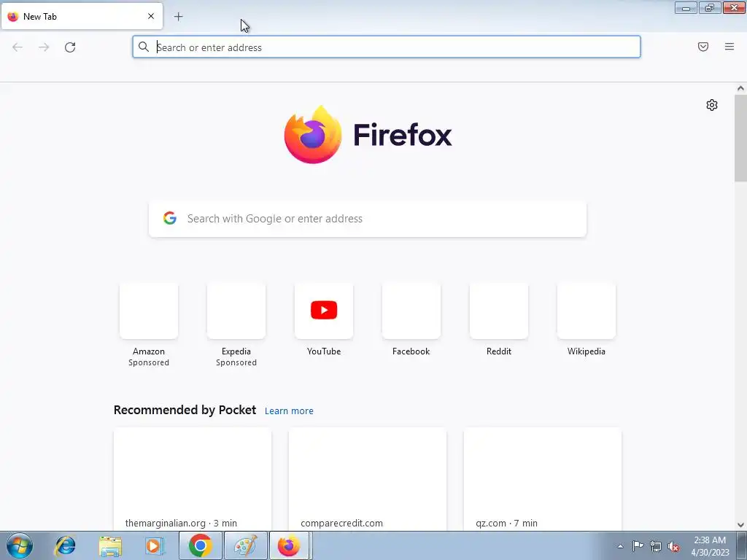Open Windows Media Player from taskbar

pos(155,545)
